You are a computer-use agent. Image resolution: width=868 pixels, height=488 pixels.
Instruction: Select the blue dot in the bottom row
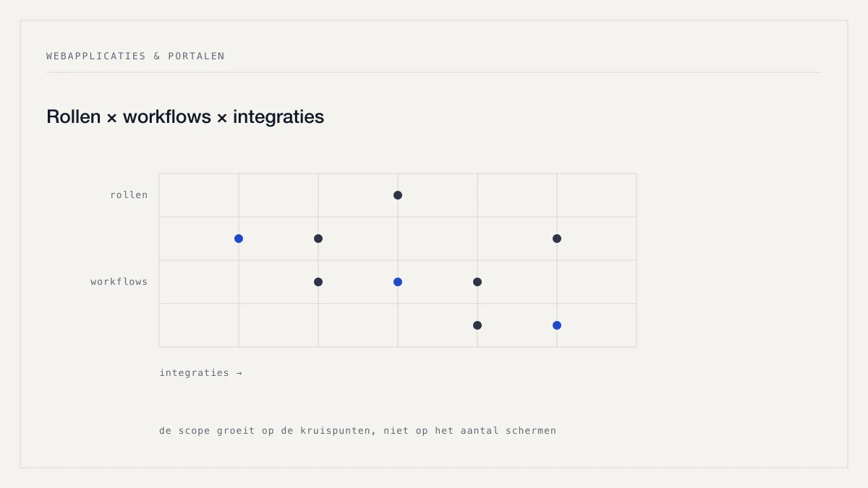click(557, 325)
